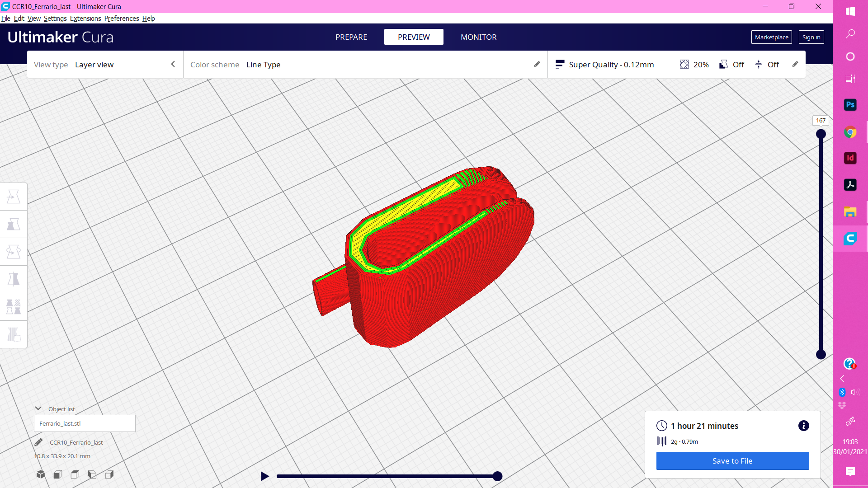The height and width of the screenshot is (488, 868).
Task: Select Ferrario_last.stl in object list
Action: pyautogui.click(x=85, y=423)
